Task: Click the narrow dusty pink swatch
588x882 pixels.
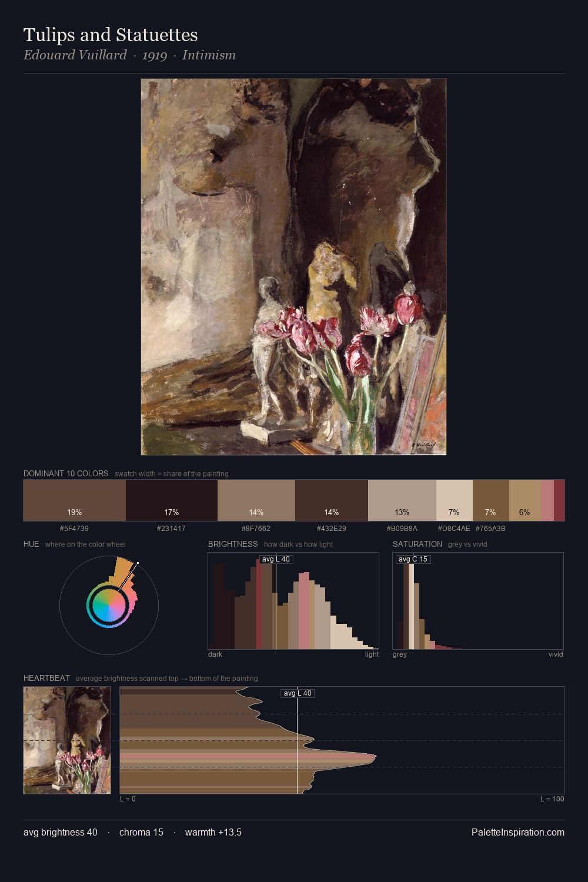Action: click(547, 500)
